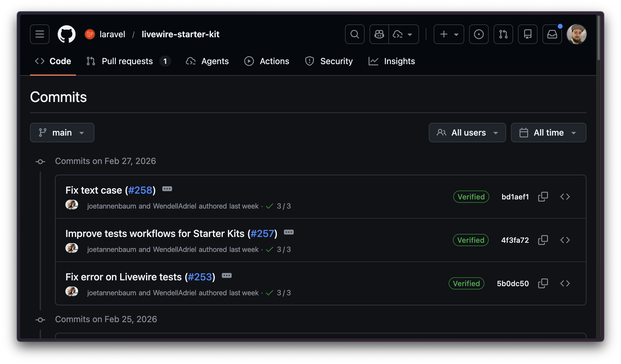View your pull requests header icon

[503, 34]
